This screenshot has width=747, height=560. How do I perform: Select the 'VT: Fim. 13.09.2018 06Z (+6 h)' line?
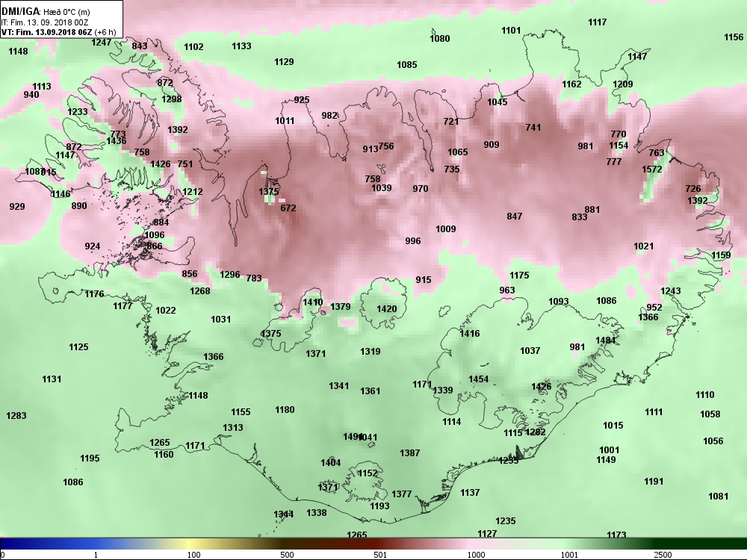coord(58,32)
